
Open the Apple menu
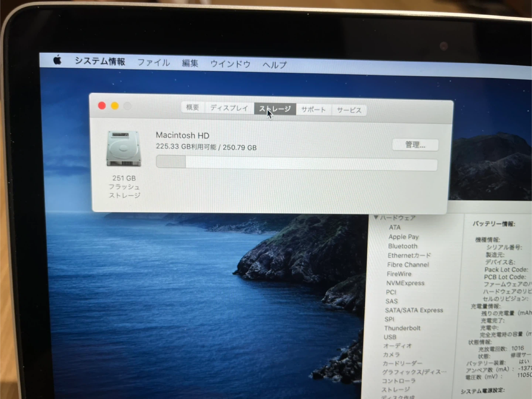(57, 60)
